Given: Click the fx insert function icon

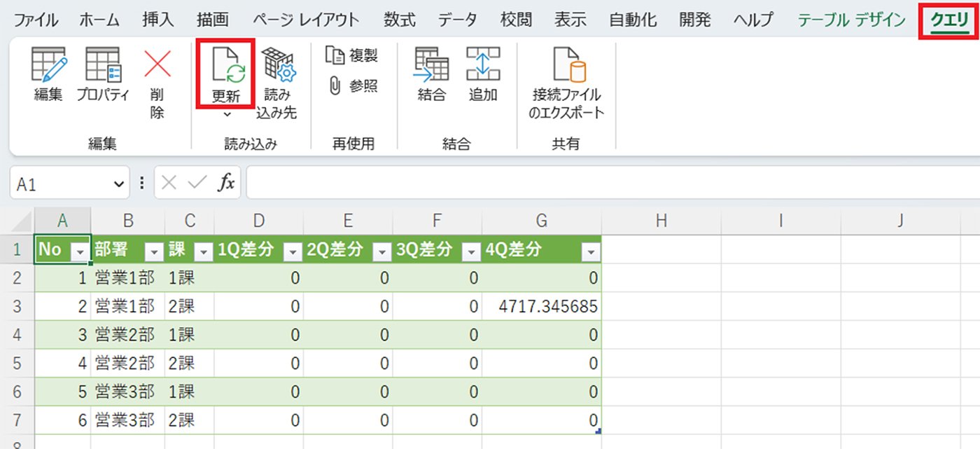Looking at the screenshot, I should tap(226, 183).
